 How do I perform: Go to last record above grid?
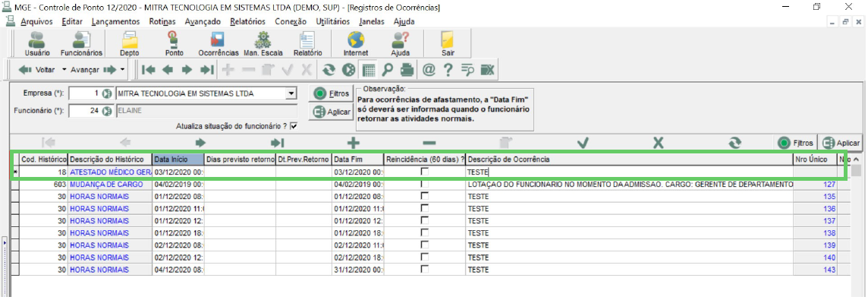click(277, 142)
